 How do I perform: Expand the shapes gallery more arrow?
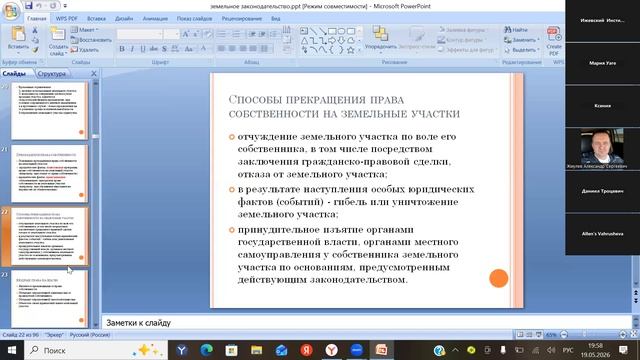pos(359,50)
